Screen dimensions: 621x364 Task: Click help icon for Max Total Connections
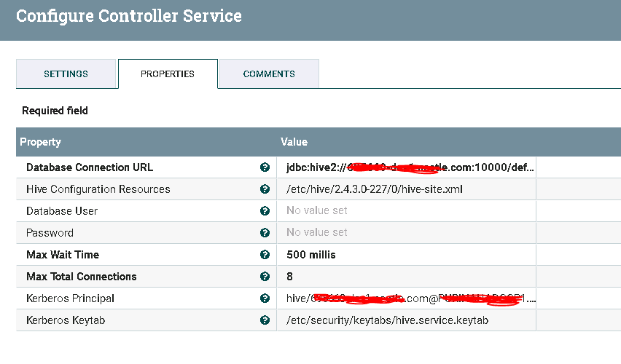tap(265, 277)
